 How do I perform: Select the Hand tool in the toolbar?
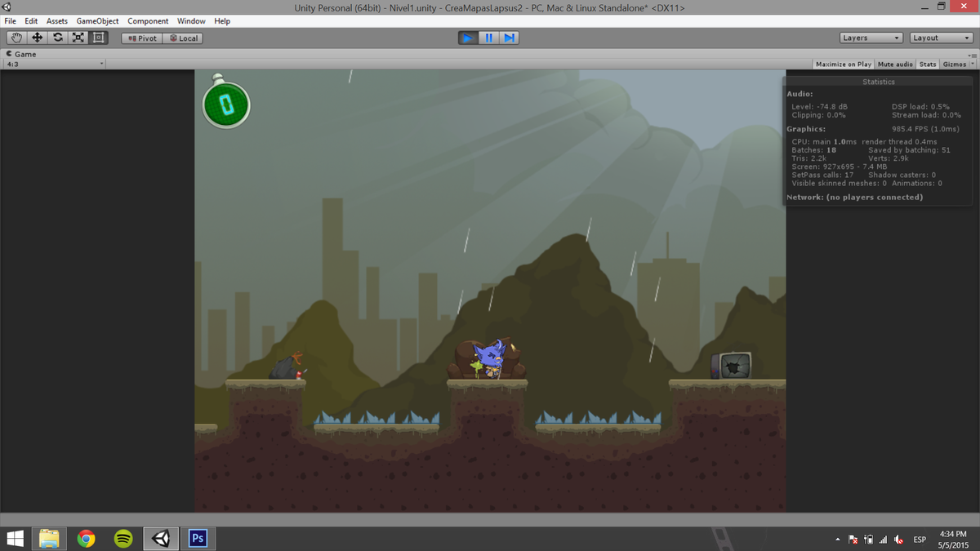click(16, 38)
